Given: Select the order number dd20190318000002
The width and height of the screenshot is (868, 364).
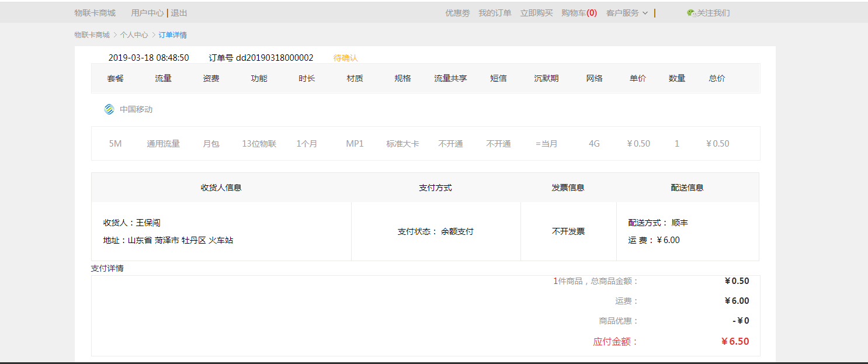Looking at the screenshot, I should [x=275, y=58].
